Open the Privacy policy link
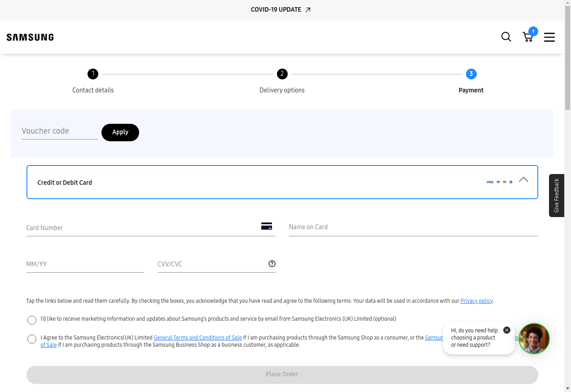571x392 pixels. (x=476, y=301)
